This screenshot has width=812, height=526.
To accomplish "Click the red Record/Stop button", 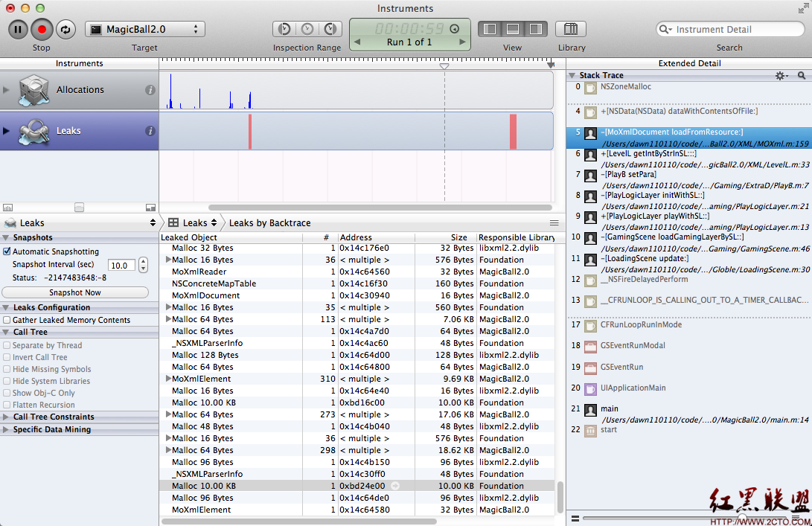I will (42, 29).
